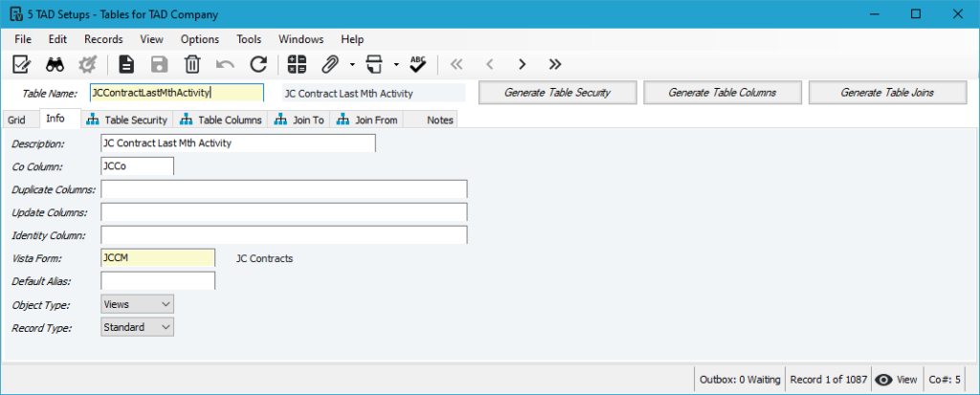Click the app icon in title bar
Viewport: 980px width, 395px height.
pos(16,14)
